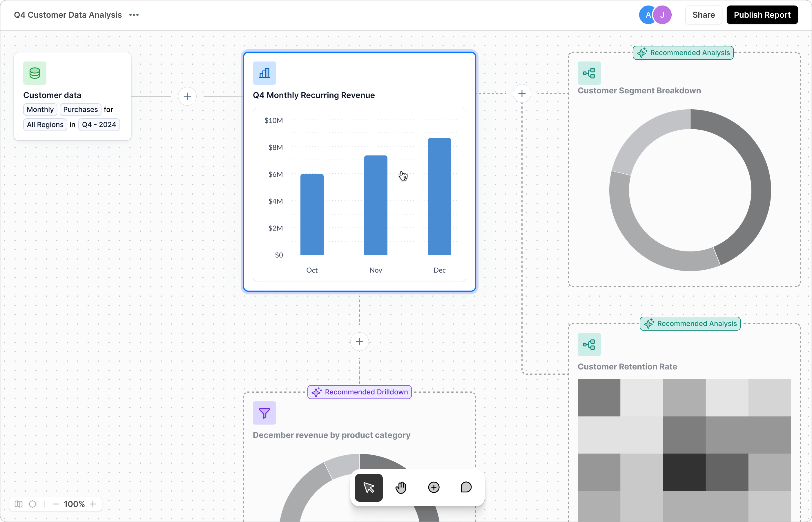The width and height of the screenshot is (812, 522).
Task: Open the All Regions chip selector
Action: tap(45, 124)
